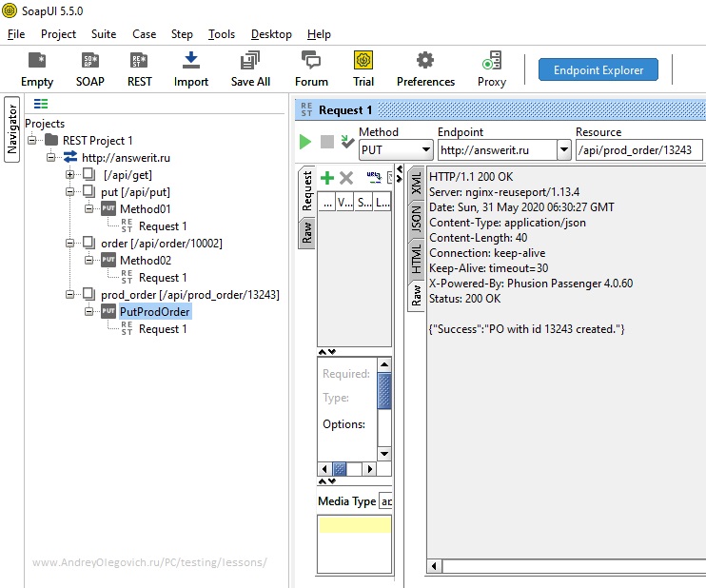
Task: Collapse REST Project 1 tree node
Action: pos(32,140)
